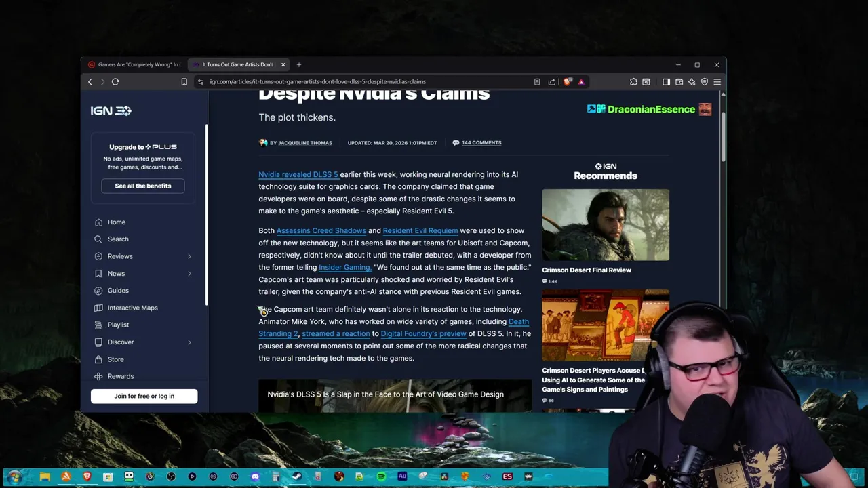The image size is (868, 488).
Task: Reload the IGN page
Action: click(115, 82)
